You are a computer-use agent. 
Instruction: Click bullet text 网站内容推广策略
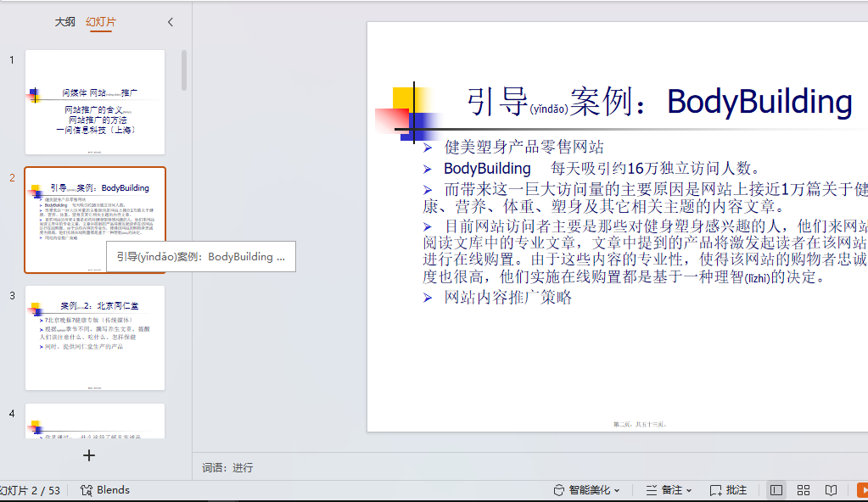(x=507, y=298)
